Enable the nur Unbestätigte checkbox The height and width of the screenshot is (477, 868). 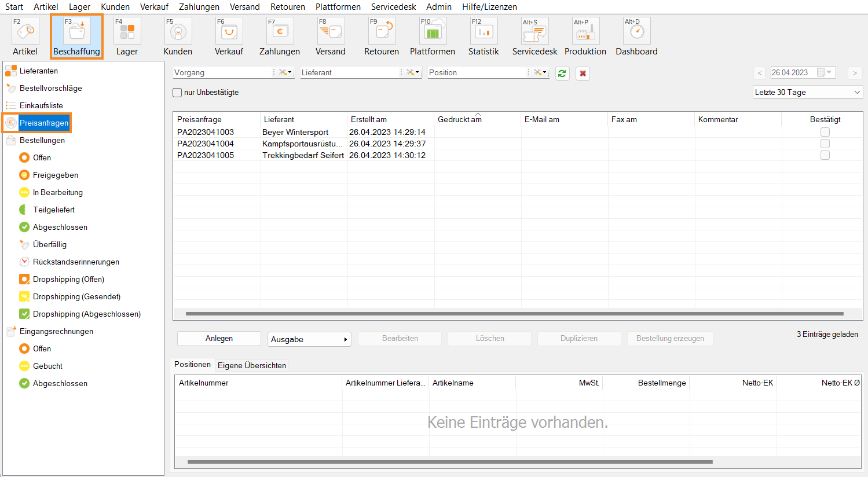[178, 93]
